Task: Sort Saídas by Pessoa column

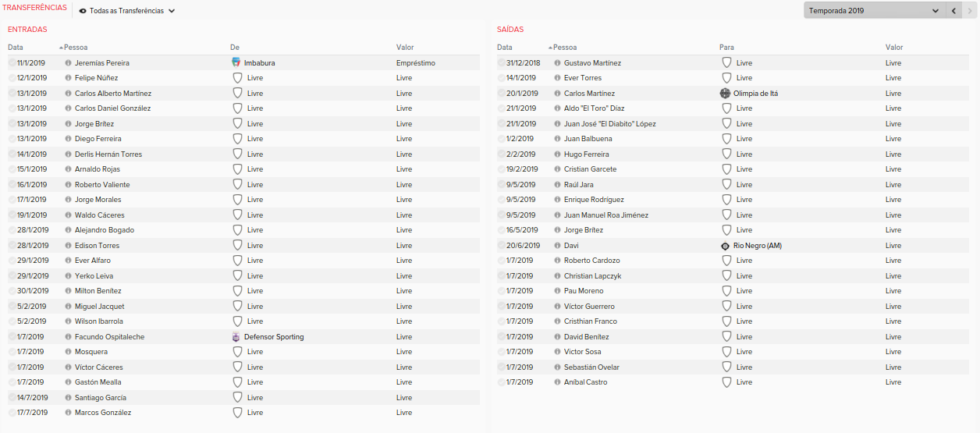Action: point(565,48)
